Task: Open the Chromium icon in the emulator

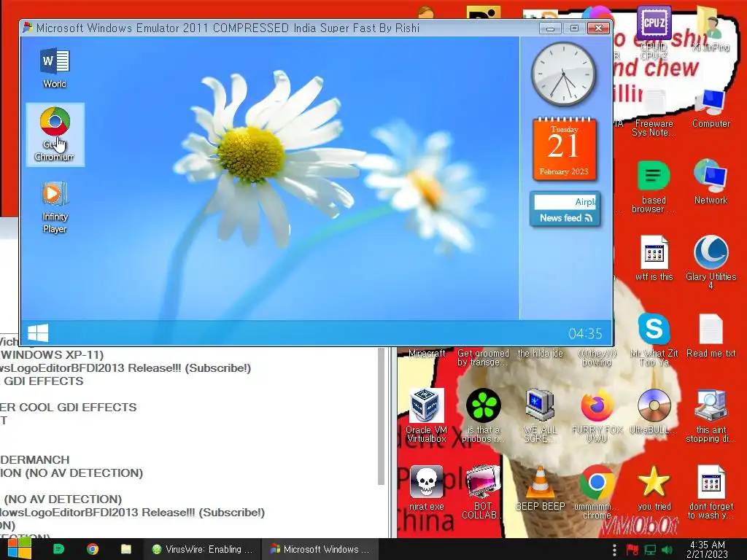Action: point(55,134)
